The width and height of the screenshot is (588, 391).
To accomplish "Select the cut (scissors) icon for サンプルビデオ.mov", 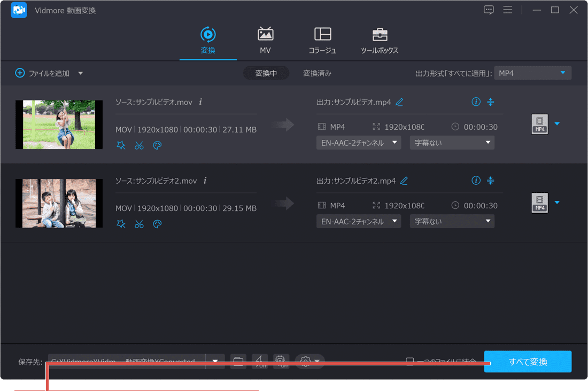I will pos(139,145).
